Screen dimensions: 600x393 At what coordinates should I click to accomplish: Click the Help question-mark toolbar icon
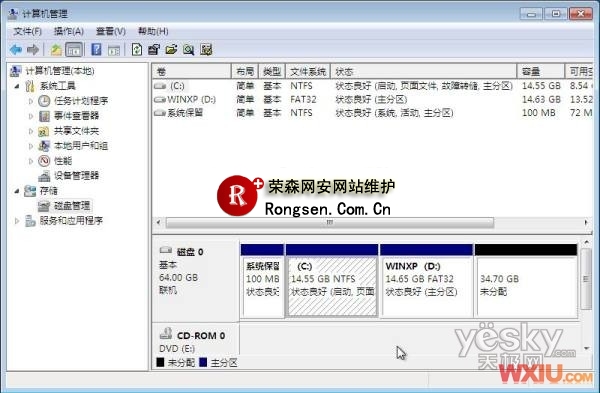(x=96, y=50)
